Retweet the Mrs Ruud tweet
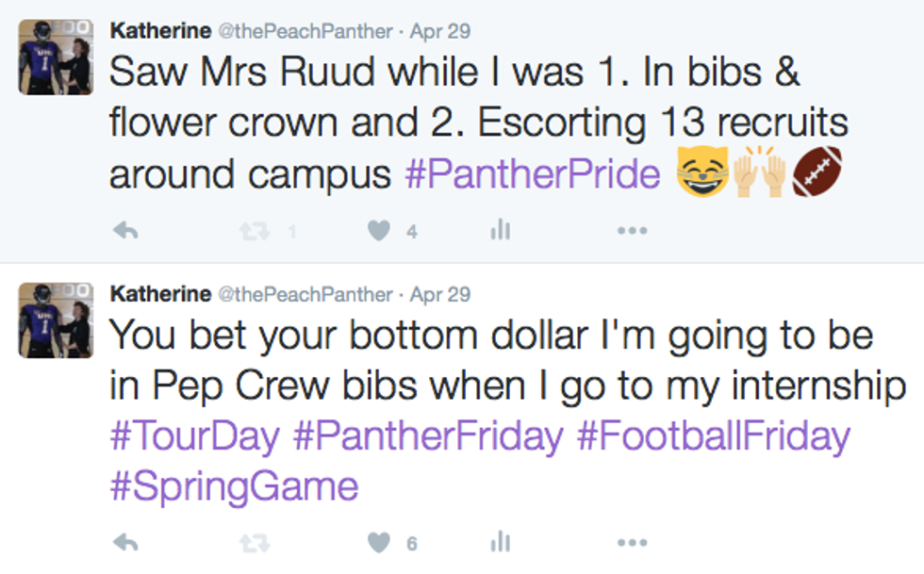The image size is (924, 574). [250, 230]
